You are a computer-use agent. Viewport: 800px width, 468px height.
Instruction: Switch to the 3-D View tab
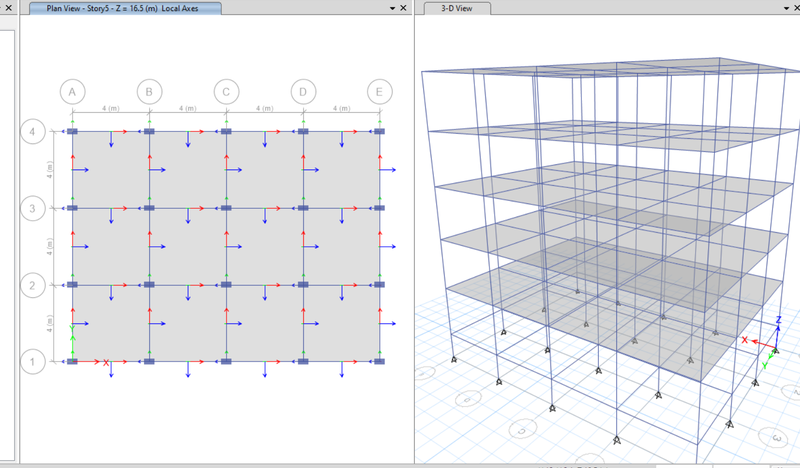[x=458, y=8]
